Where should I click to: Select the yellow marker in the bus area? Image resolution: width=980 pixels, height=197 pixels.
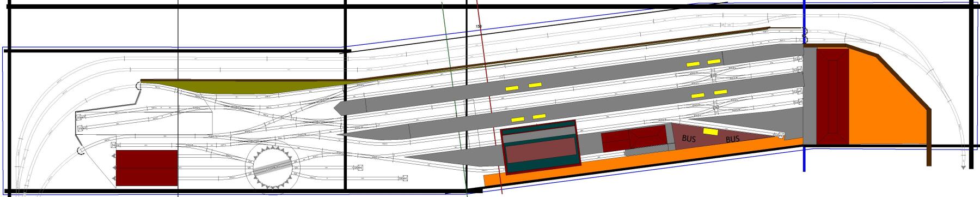click(x=710, y=132)
